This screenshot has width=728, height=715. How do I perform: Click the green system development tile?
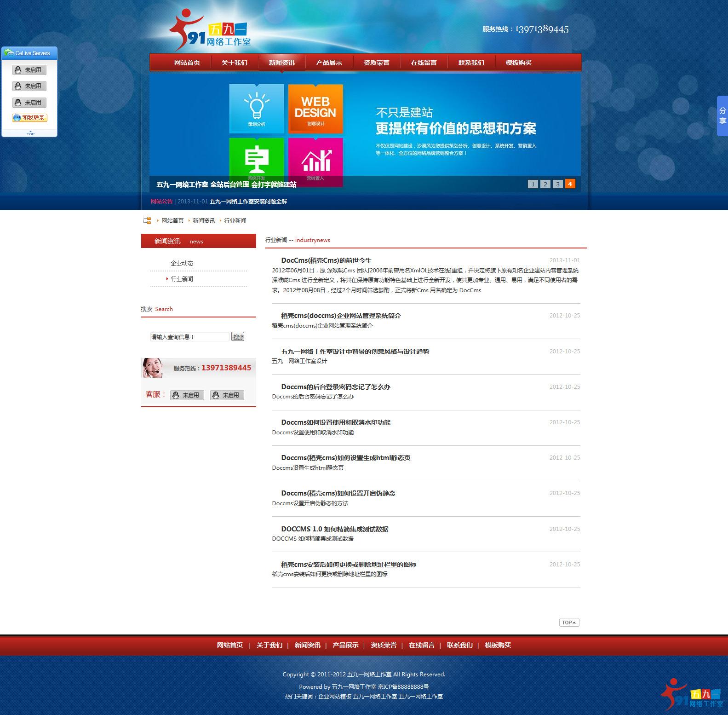coord(256,159)
